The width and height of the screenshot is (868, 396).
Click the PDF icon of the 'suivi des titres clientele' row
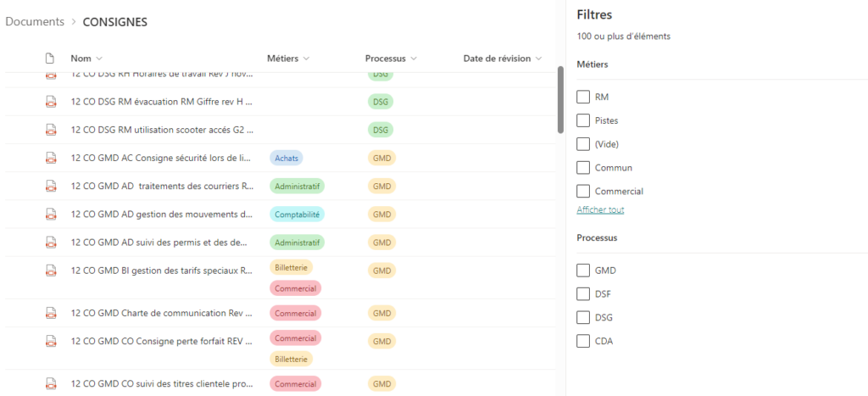(x=51, y=383)
